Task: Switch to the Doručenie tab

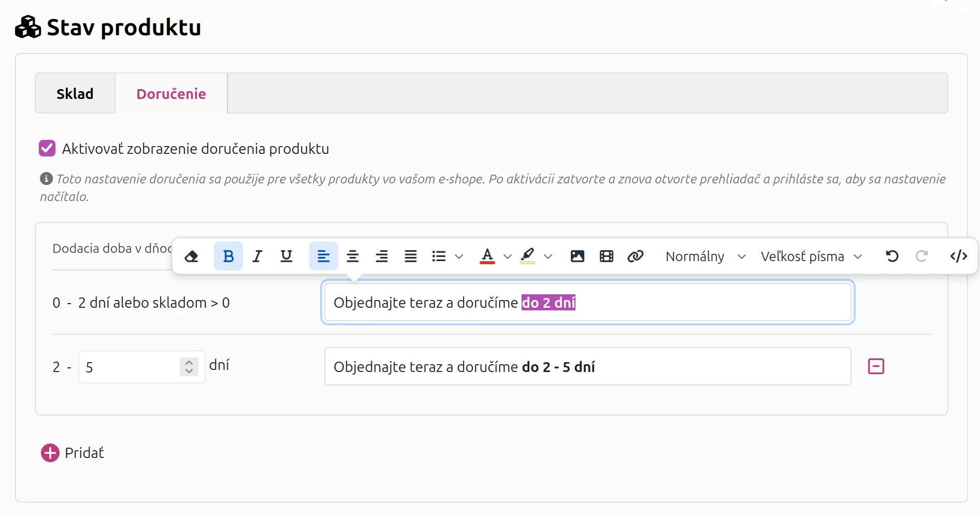Action: [x=171, y=94]
